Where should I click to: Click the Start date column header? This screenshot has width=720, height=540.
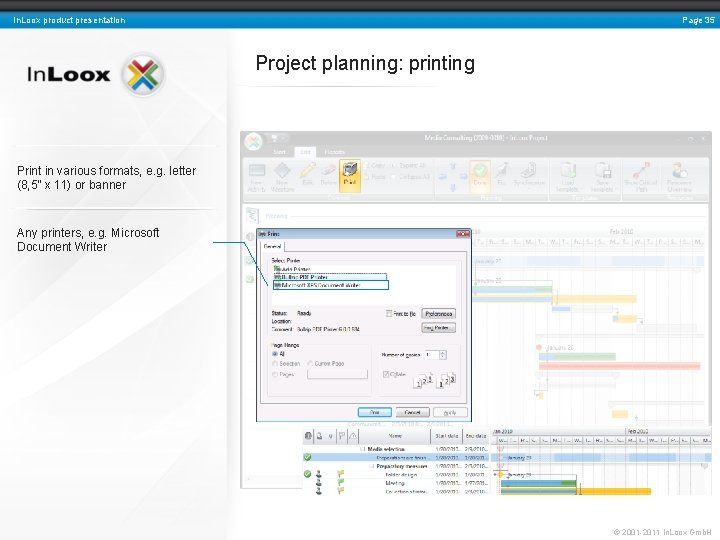pyautogui.click(x=447, y=436)
